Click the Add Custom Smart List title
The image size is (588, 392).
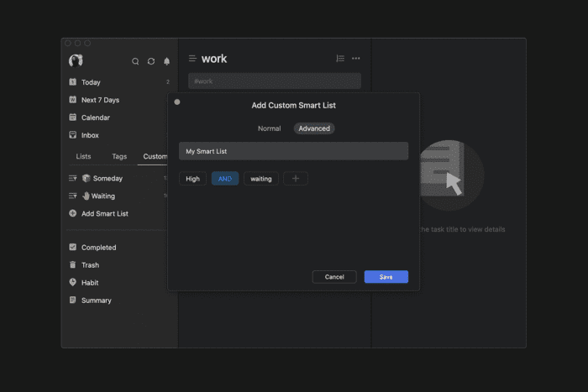tap(294, 105)
